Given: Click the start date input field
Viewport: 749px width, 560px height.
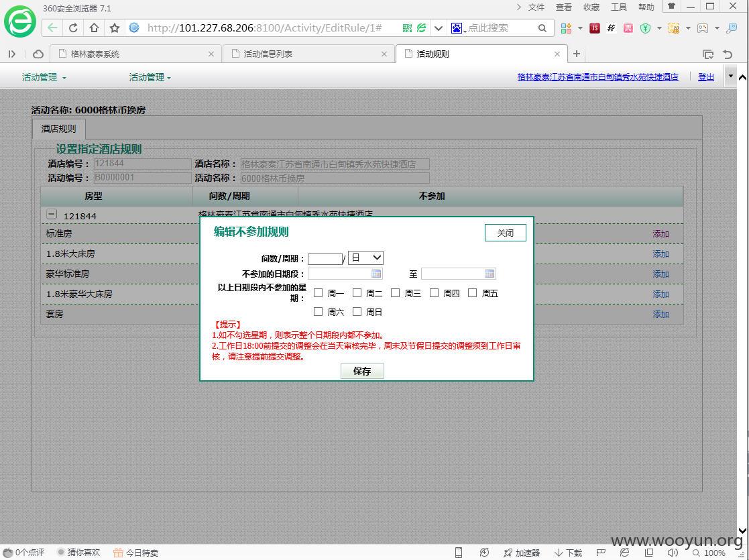Looking at the screenshot, I should pos(345,274).
